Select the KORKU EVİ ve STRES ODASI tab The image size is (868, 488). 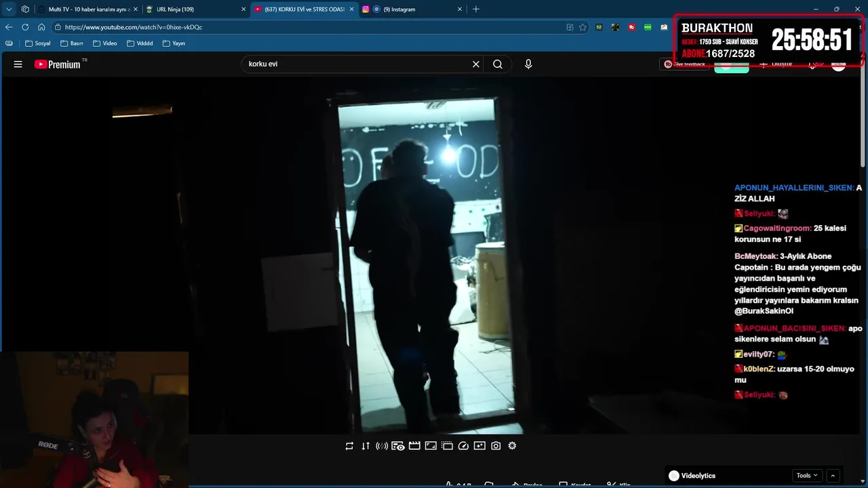click(304, 9)
